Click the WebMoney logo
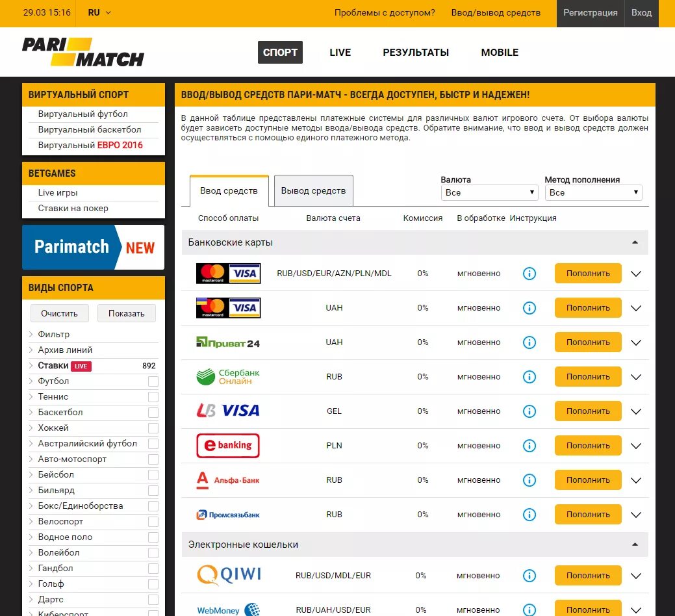 229,610
